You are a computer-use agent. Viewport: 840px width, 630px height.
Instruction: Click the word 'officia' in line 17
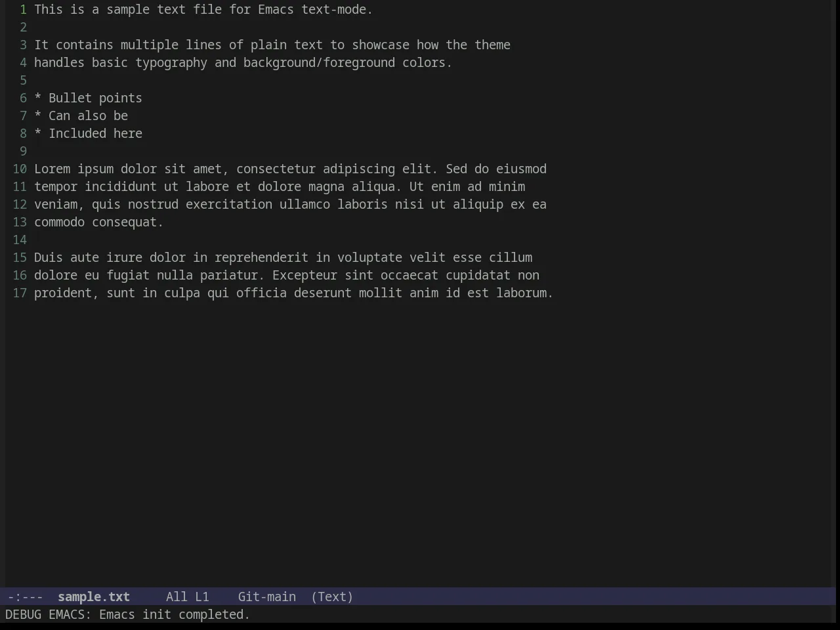[261, 293]
